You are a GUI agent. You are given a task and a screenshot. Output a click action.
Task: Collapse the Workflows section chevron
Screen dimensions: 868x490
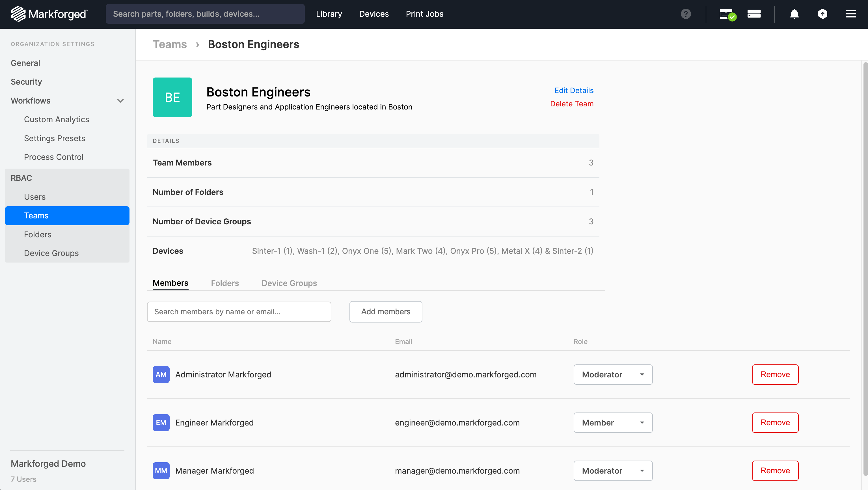(x=120, y=100)
